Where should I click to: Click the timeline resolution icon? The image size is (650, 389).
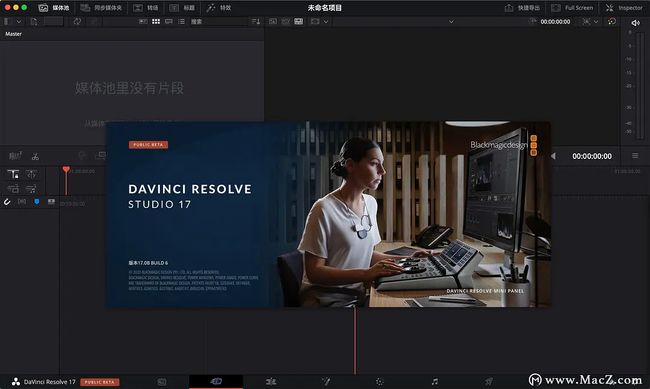point(586,22)
